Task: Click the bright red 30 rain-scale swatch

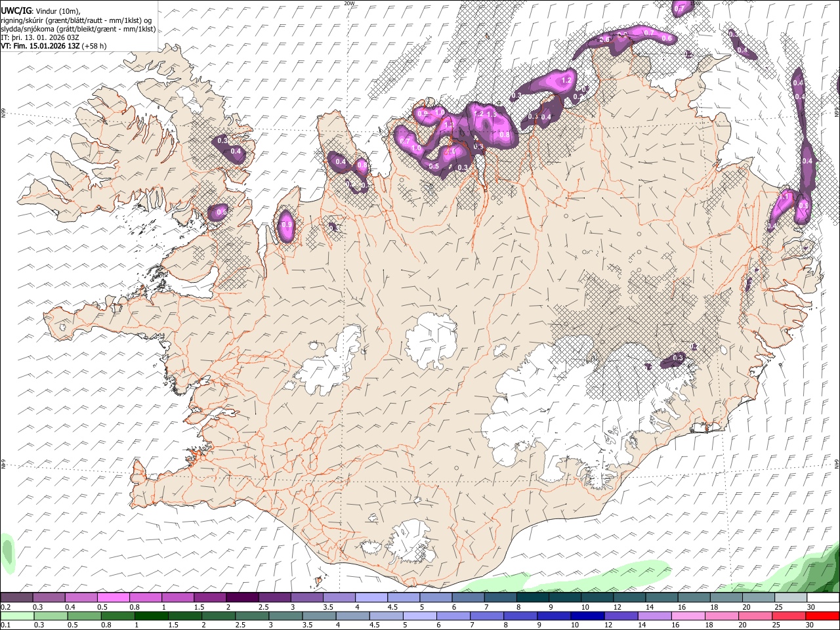Action: [823, 616]
